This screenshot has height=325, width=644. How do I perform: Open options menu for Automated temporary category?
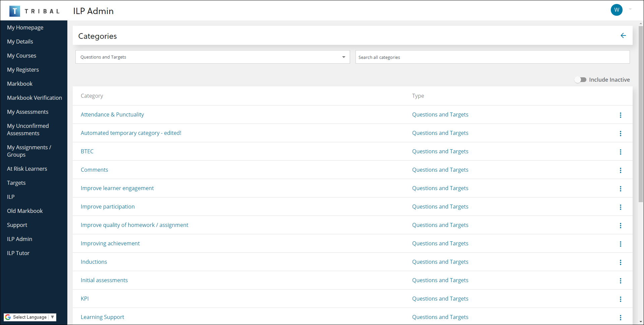(621, 134)
